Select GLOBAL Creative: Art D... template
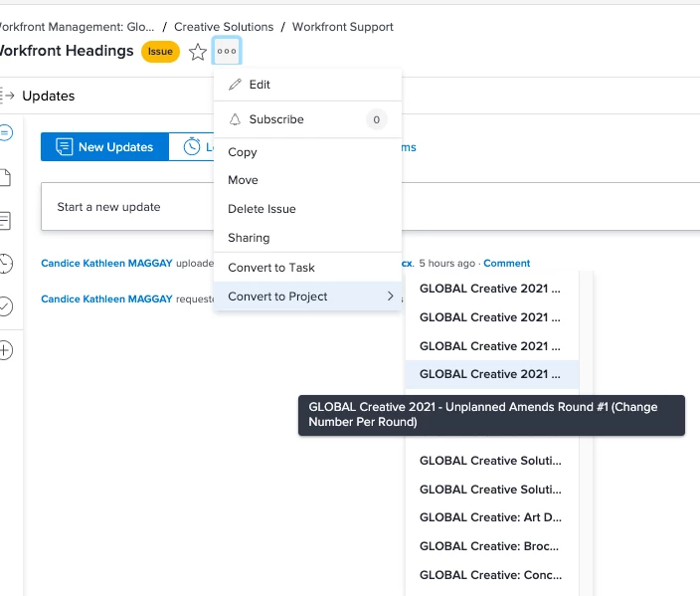Screen dimensions: 700x596 coord(492,517)
